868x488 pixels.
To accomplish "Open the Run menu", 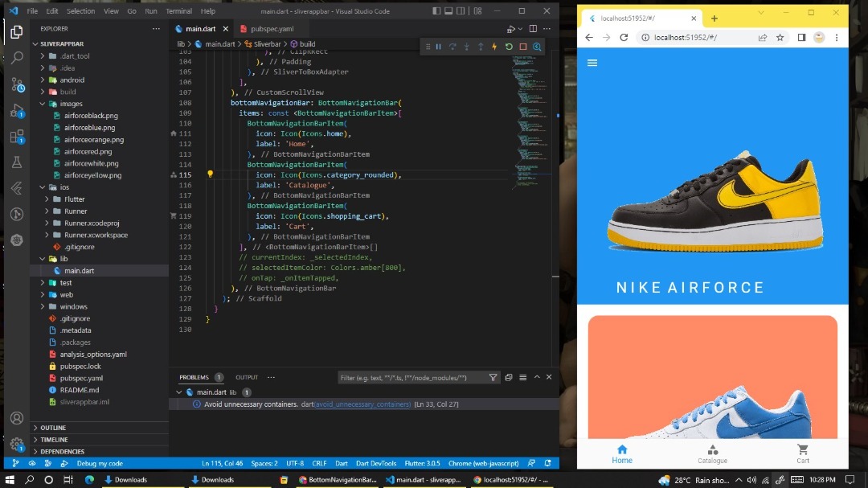I will tap(150, 11).
